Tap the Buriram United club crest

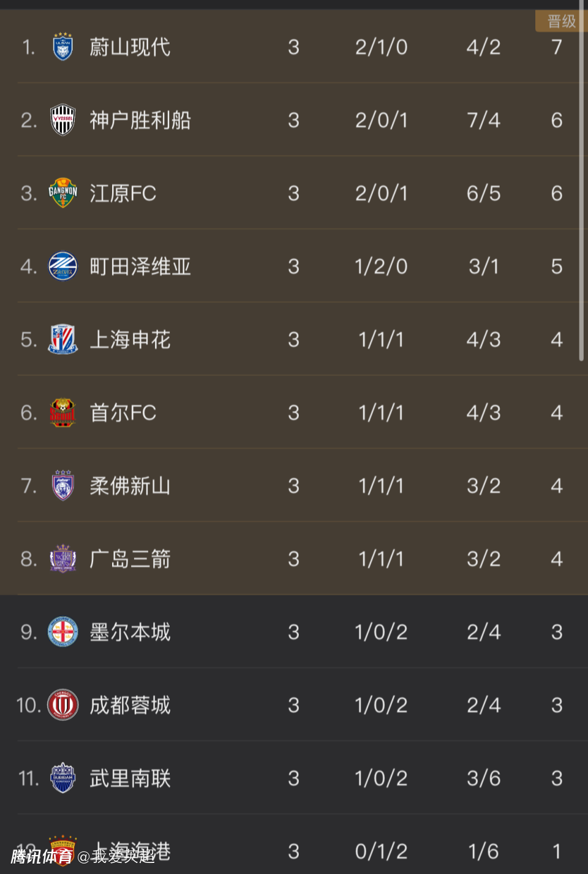click(62, 778)
